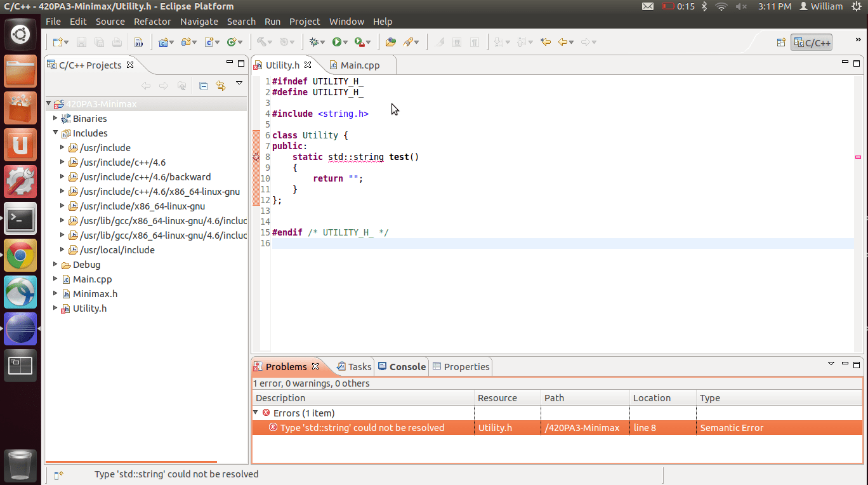868x485 pixels.
Task: Click the binary 010 toolbar icon
Action: 140,41
